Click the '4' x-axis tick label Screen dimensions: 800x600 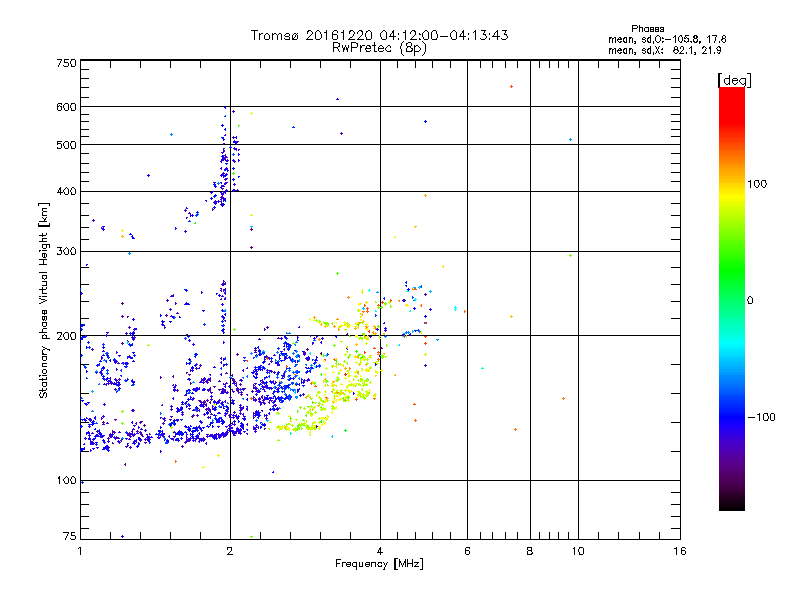click(x=380, y=551)
